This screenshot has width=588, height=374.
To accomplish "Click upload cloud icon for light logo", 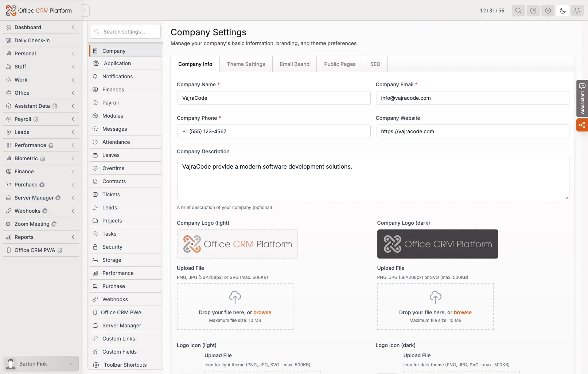I will [235, 297].
